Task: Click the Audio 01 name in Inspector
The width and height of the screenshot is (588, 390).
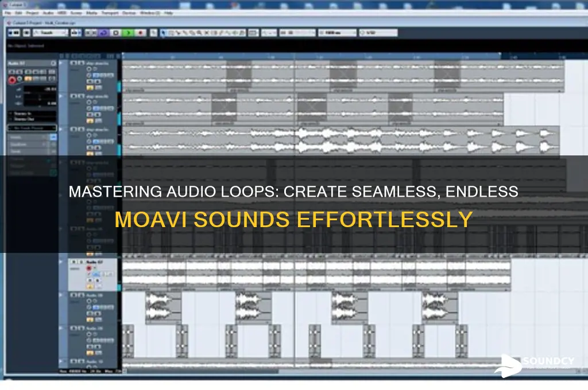Action: click(17, 63)
